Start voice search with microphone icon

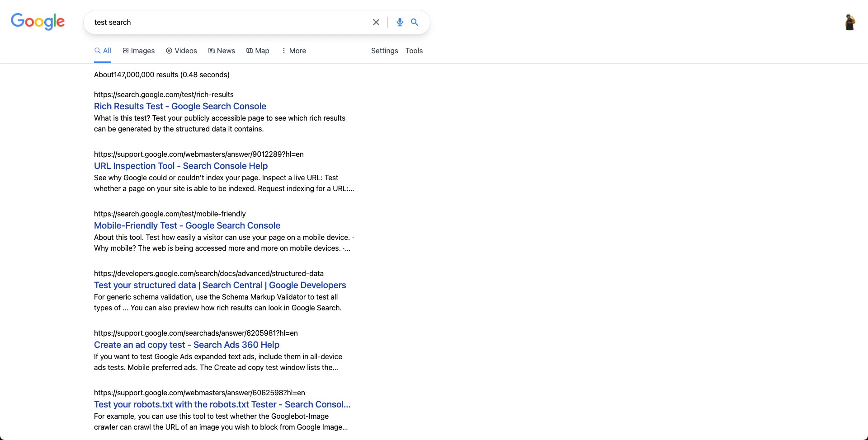pyautogui.click(x=400, y=22)
